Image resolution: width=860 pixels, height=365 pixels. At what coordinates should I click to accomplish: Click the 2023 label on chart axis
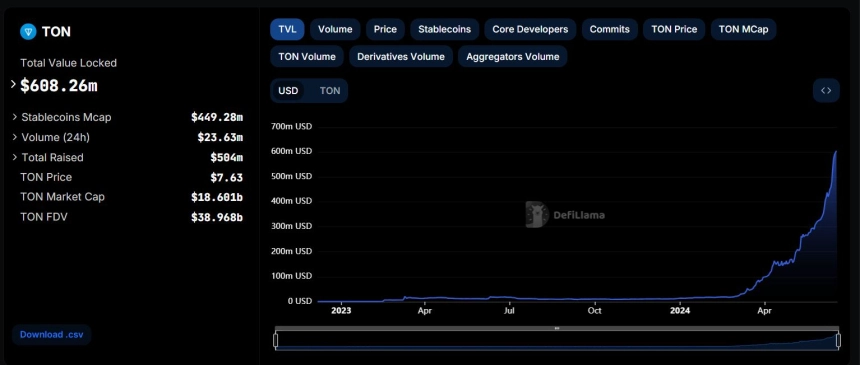coord(341,311)
